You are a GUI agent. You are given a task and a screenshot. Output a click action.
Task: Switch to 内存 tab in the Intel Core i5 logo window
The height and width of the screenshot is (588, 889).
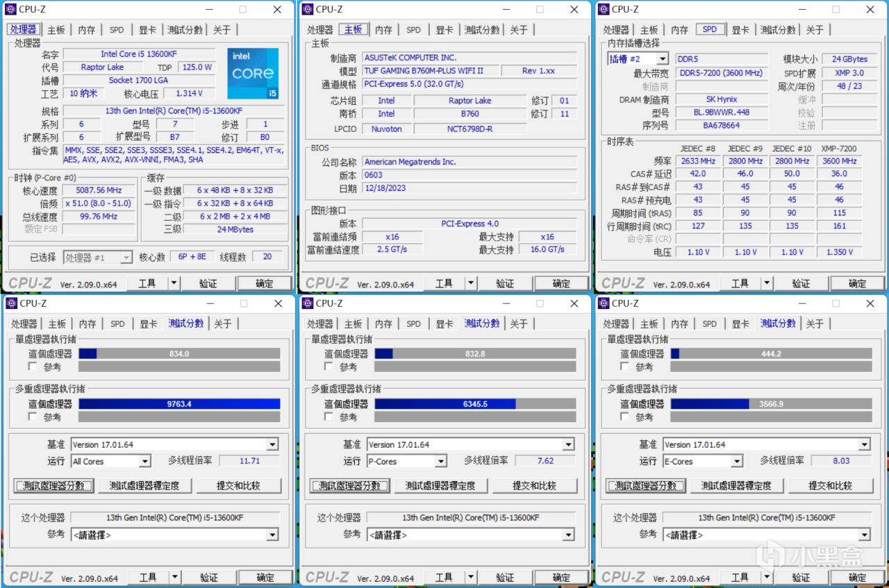[87, 30]
